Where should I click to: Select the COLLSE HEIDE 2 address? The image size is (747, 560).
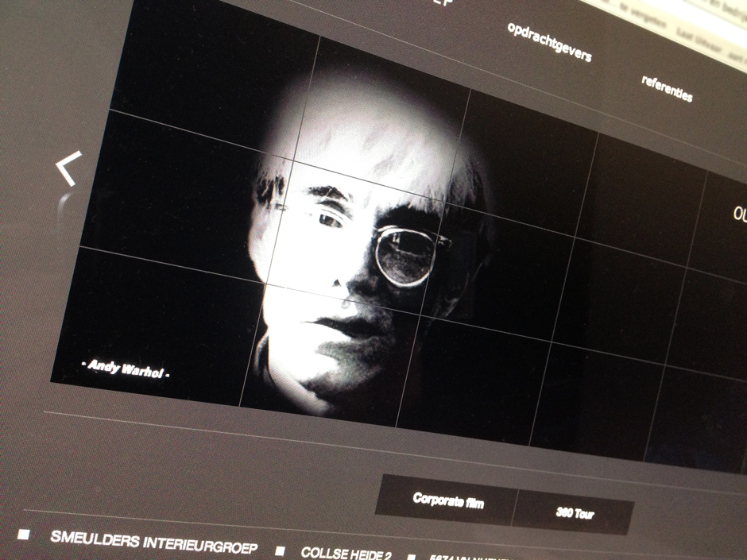click(347, 553)
